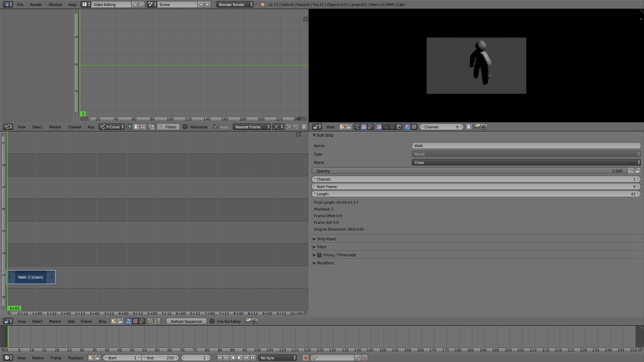Expand the Modifiers panel
Screen dimensions: 644x362
tap(325, 263)
